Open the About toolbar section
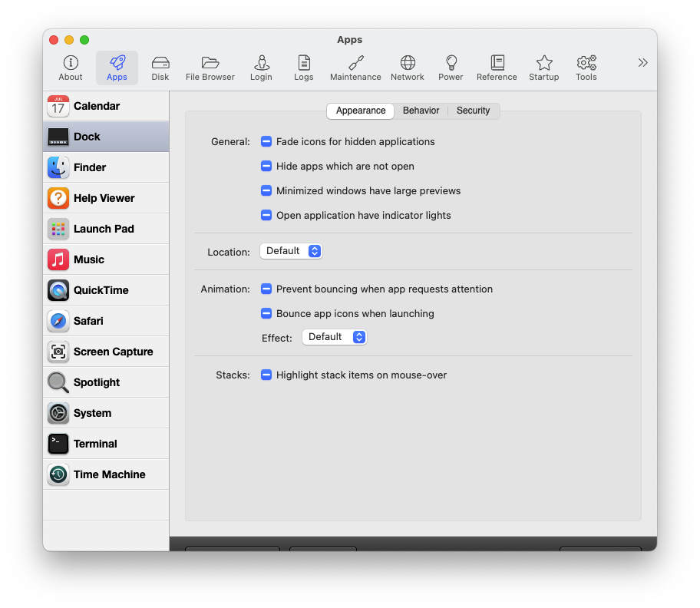The width and height of the screenshot is (700, 608). point(71,68)
